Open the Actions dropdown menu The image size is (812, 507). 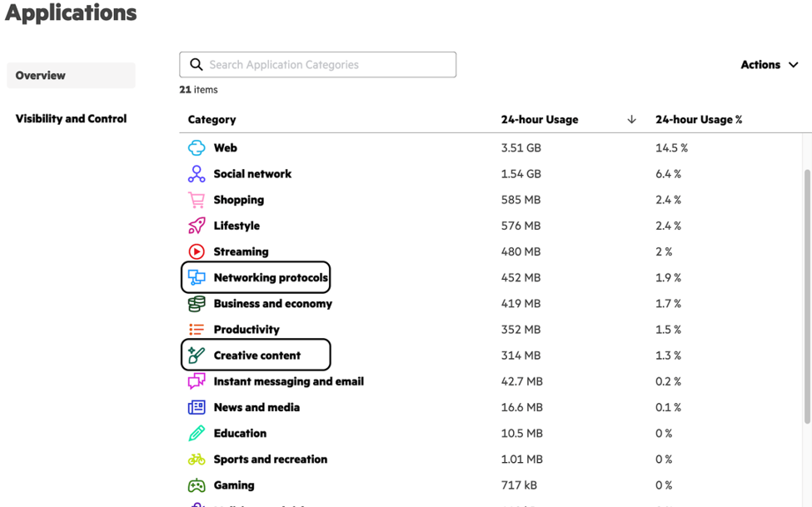coord(769,65)
